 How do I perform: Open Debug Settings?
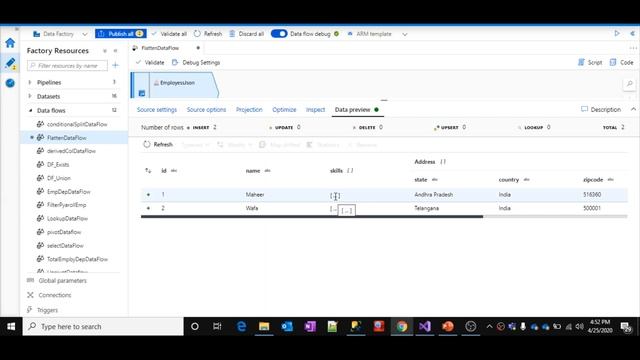[196, 62]
